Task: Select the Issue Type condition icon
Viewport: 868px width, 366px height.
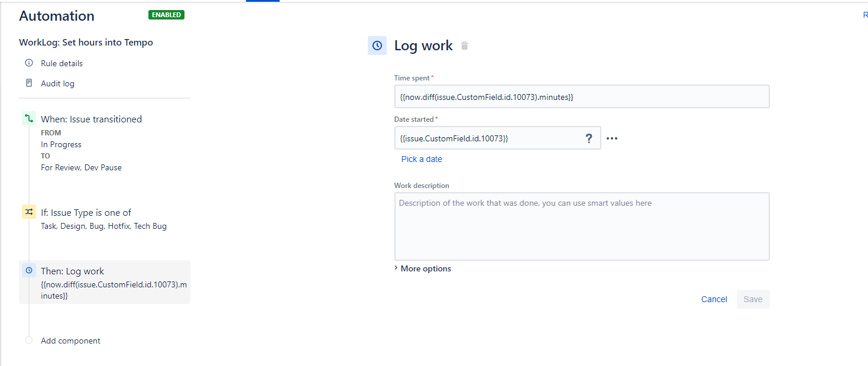Action: (28, 212)
